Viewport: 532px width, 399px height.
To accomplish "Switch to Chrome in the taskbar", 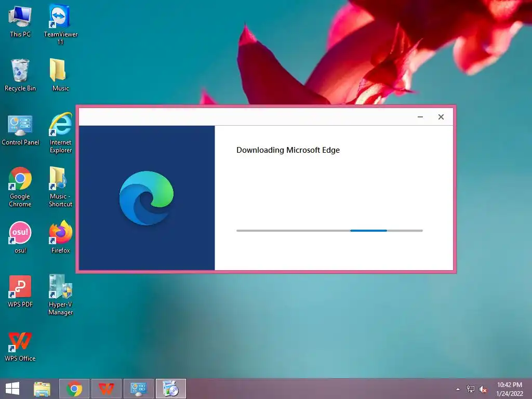I will click(x=74, y=389).
